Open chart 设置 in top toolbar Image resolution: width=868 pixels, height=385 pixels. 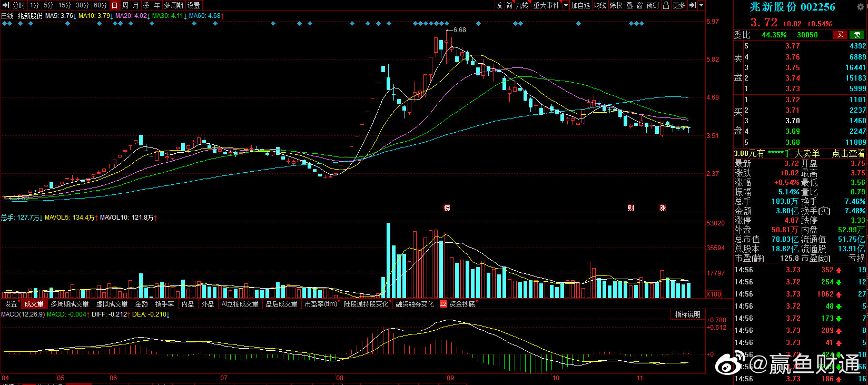[x=194, y=5]
